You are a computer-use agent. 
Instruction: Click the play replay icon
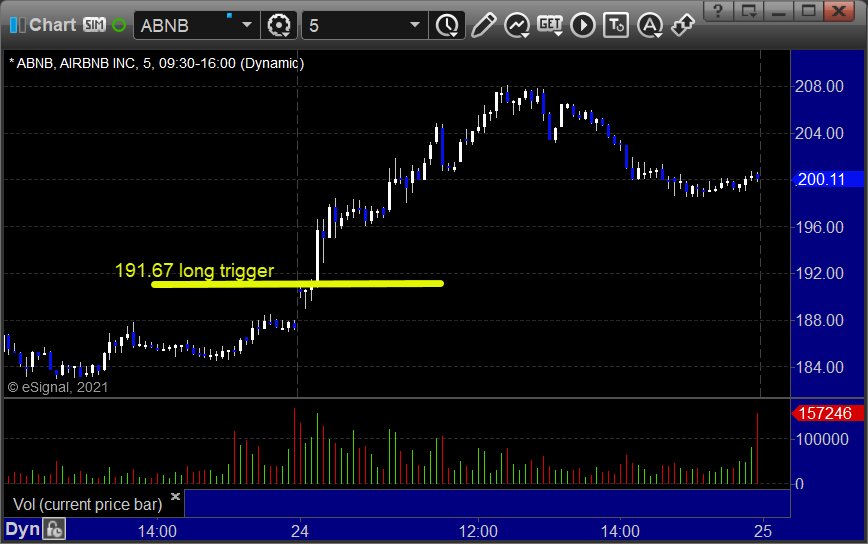click(x=583, y=25)
